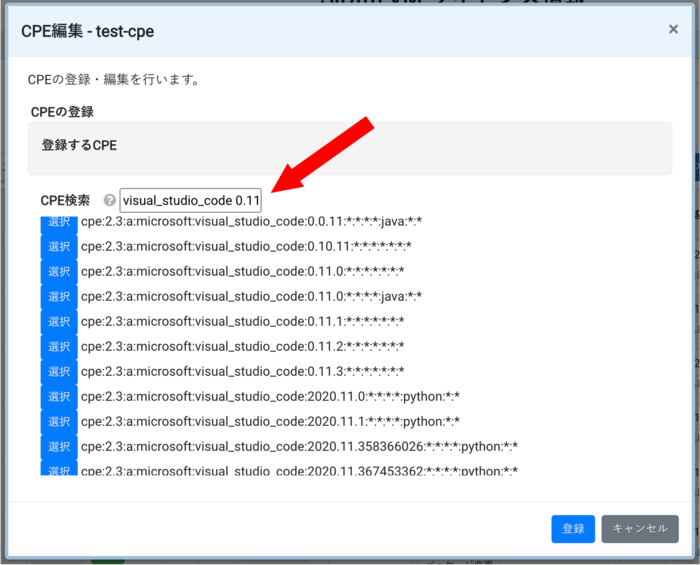
Task: Click the 登録するCPE panel
Action: click(350, 148)
